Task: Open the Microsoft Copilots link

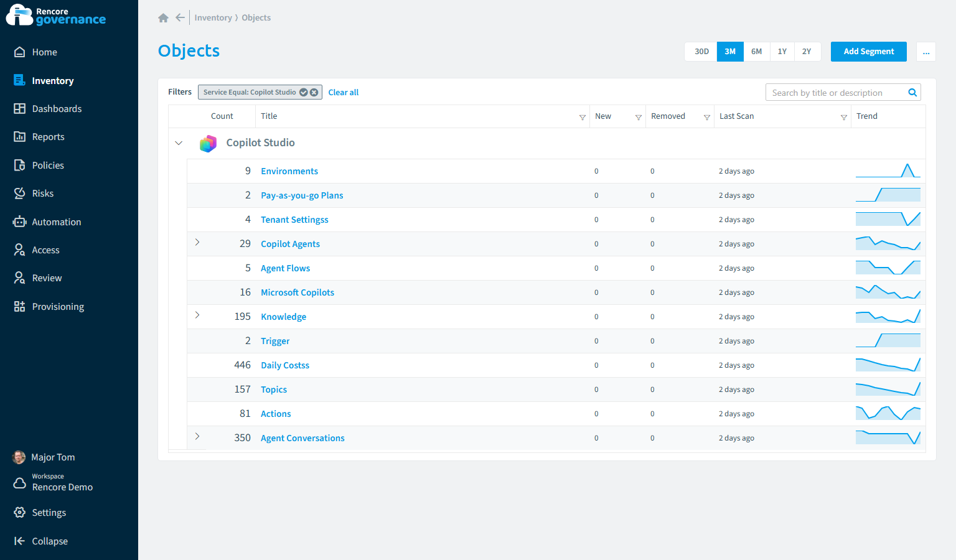Action: [298, 292]
